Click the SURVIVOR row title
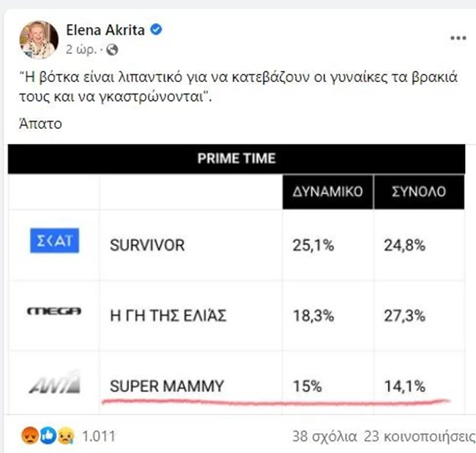Screen dimensions: 476x453 point(146,245)
